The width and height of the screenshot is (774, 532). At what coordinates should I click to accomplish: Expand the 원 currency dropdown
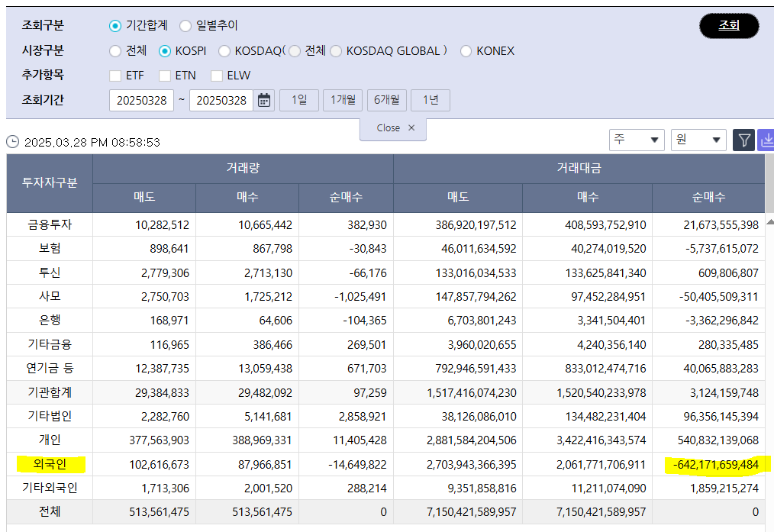pos(698,140)
